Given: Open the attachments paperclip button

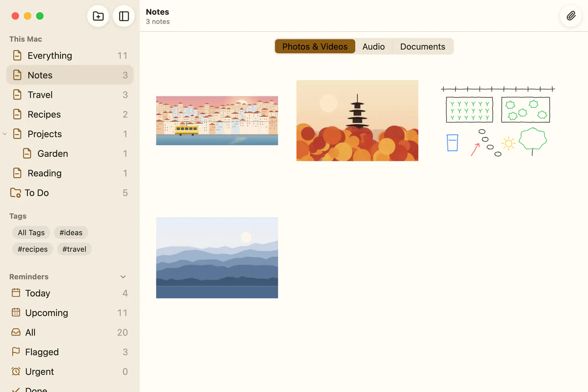Looking at the screenshot, I should [x=571, y=16].
